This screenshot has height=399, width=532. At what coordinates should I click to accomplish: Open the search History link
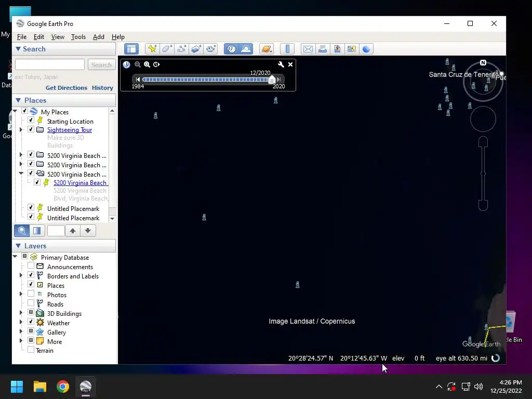(102, 87)
